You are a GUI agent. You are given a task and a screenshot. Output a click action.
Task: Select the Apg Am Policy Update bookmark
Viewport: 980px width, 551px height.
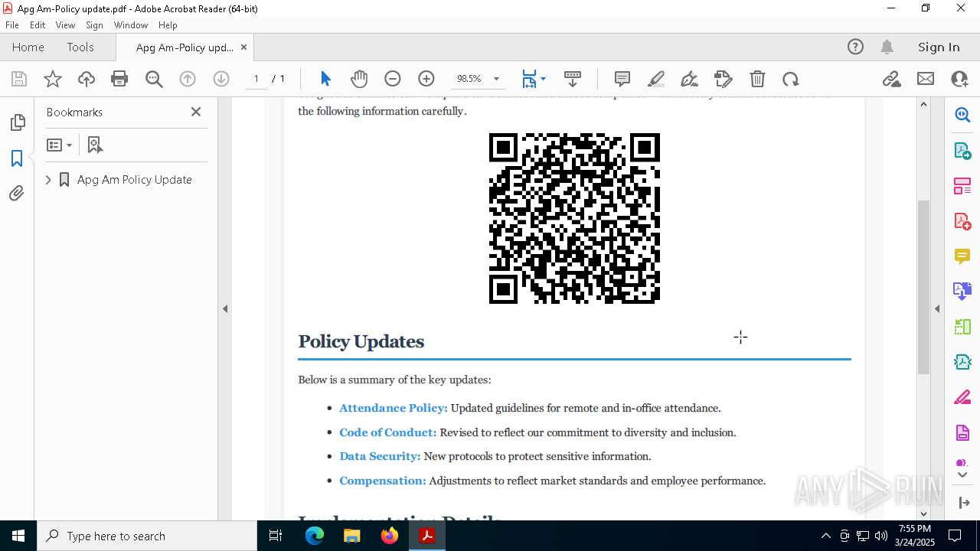click(135, 180)
